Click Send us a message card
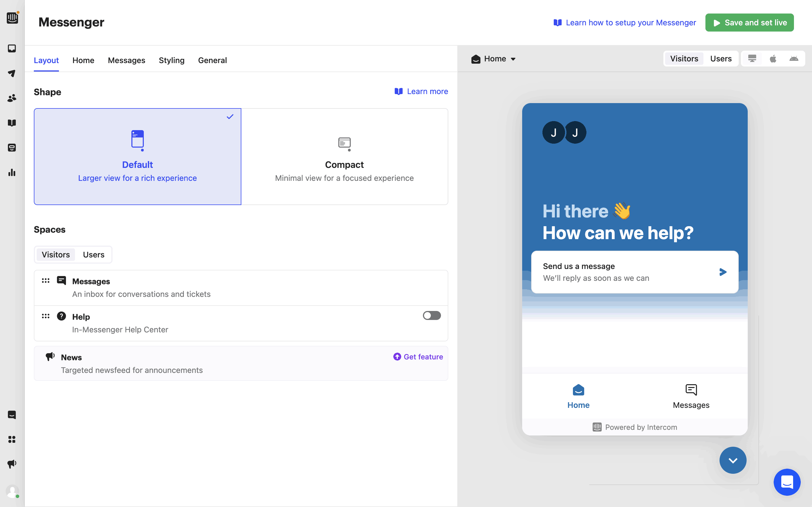This screenshot has height=507, width=812. coord(634,272)
